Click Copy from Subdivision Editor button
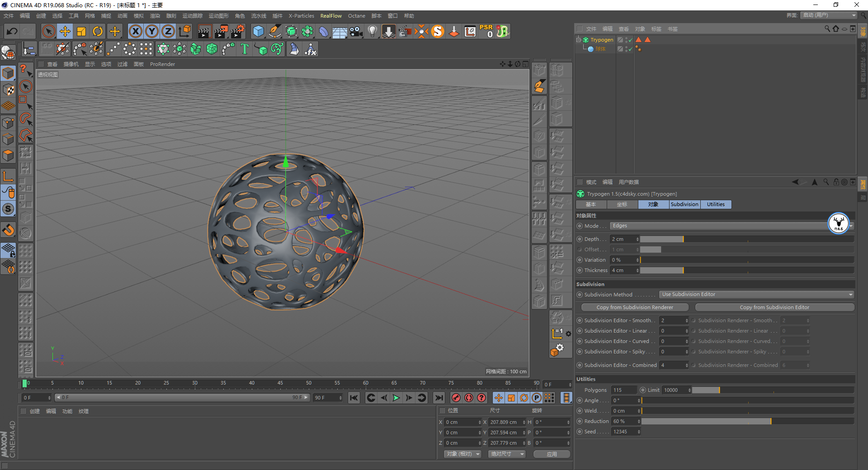 pyautogui.click(x=774, y=307)
